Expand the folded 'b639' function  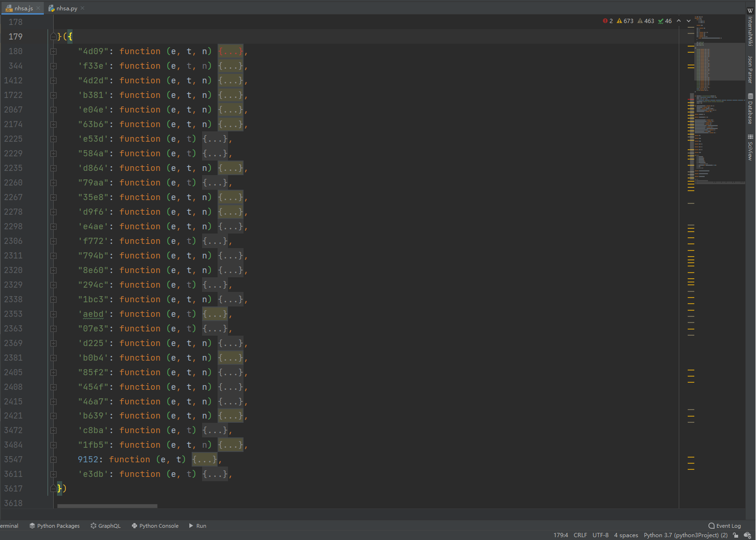(x=53, y=416)
